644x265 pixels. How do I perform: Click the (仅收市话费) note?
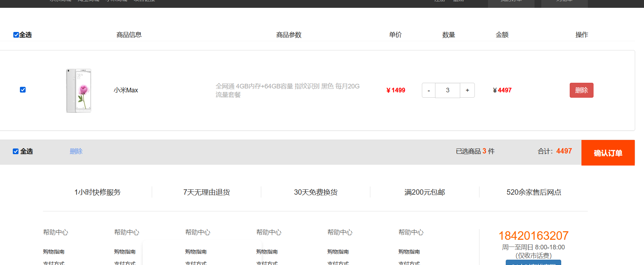point(533,256)
